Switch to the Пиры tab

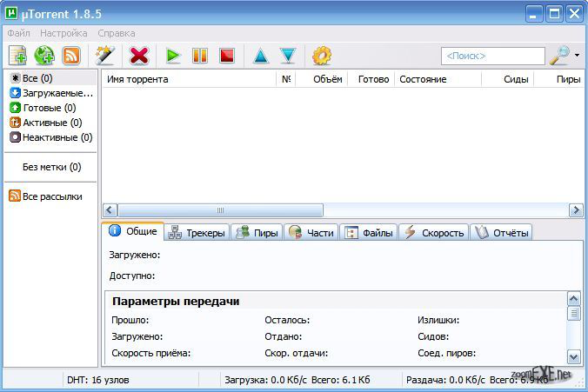tap(257, 233)
